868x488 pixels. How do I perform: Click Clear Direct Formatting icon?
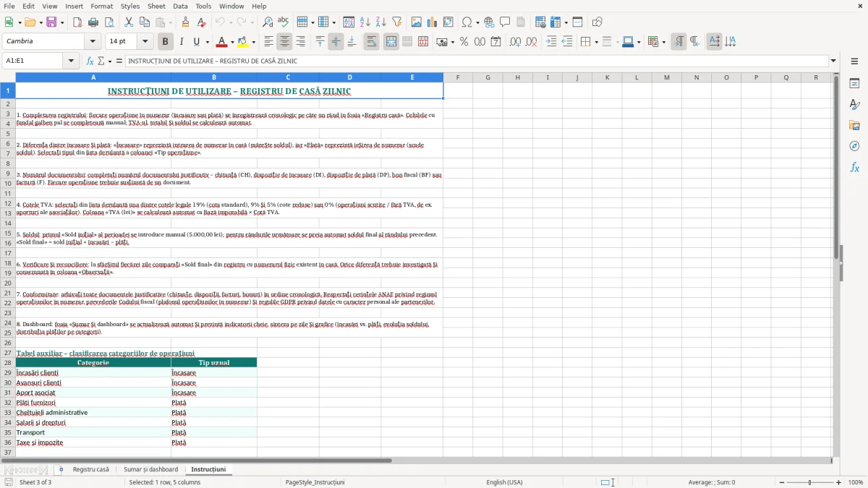(x=202, y=22)
